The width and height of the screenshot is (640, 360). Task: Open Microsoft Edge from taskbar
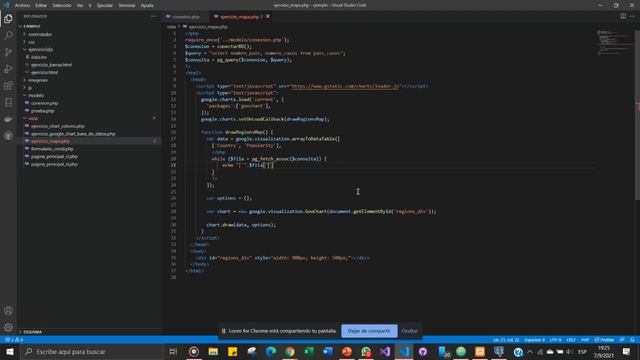[271, 351]
